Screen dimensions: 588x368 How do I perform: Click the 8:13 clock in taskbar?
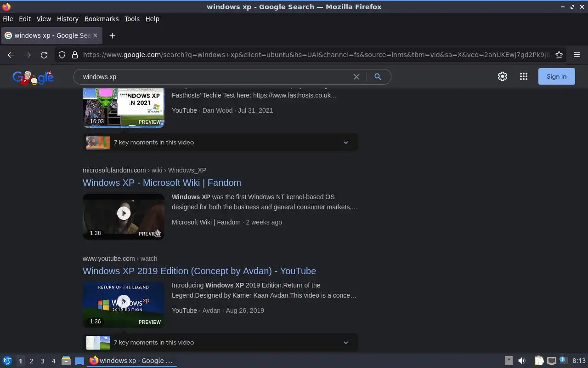(x=579, y=361)
